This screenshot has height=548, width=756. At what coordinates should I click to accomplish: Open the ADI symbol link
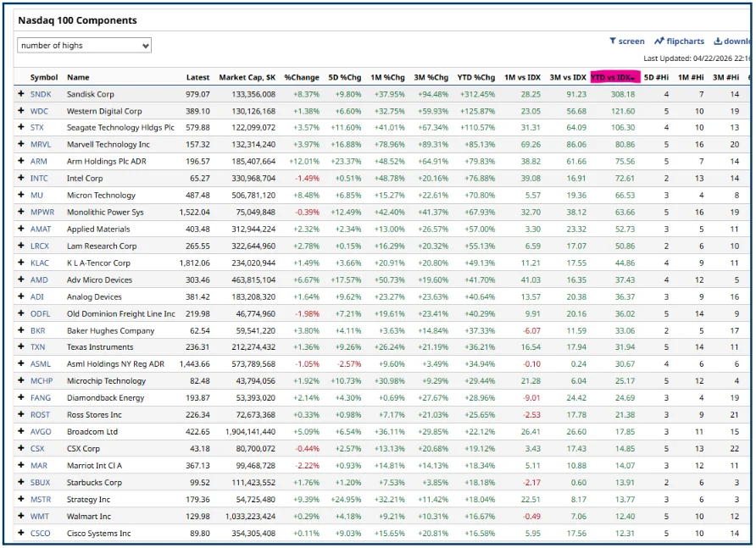(x=36, y=296)
